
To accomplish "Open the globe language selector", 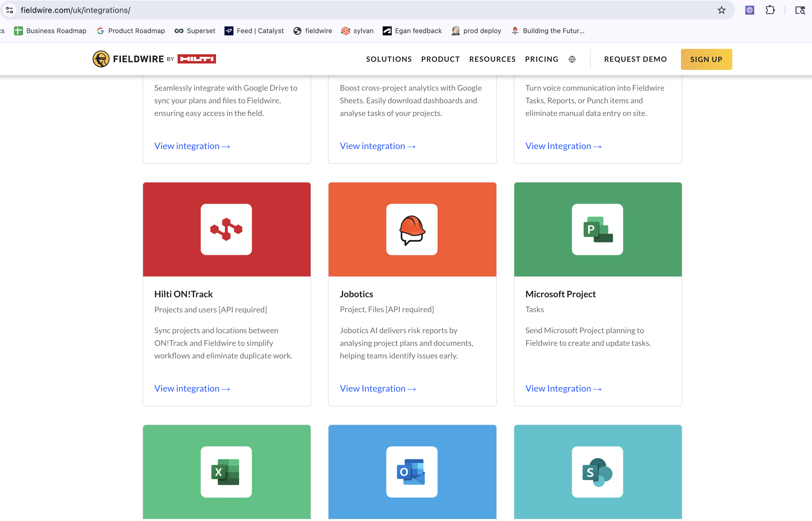I will click(572, 59).
